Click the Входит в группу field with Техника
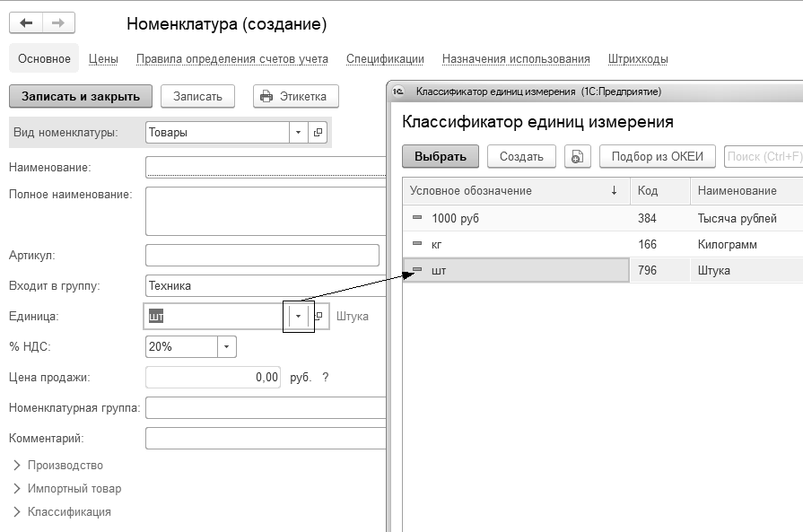Screen dimensions: 803x532 pos(266,285)
